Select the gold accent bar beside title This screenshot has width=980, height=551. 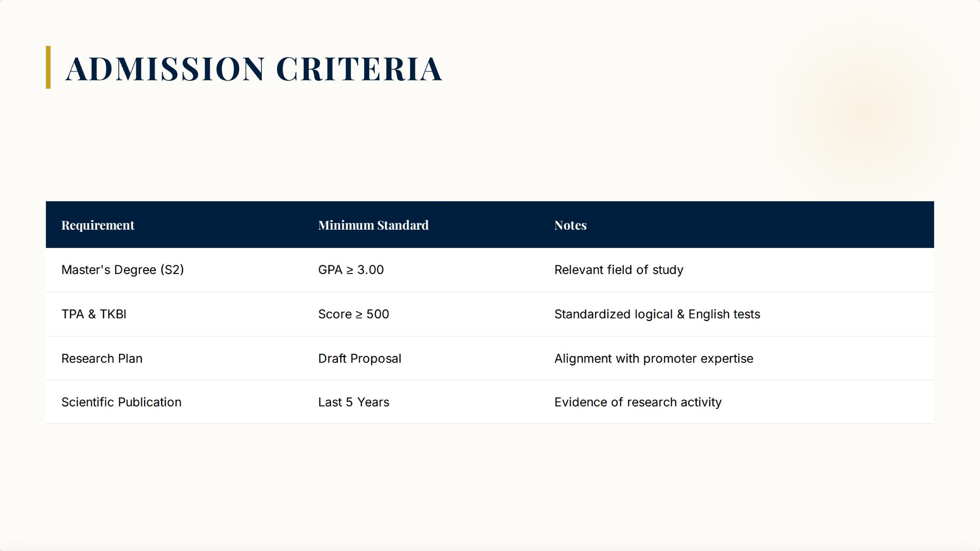48,67
